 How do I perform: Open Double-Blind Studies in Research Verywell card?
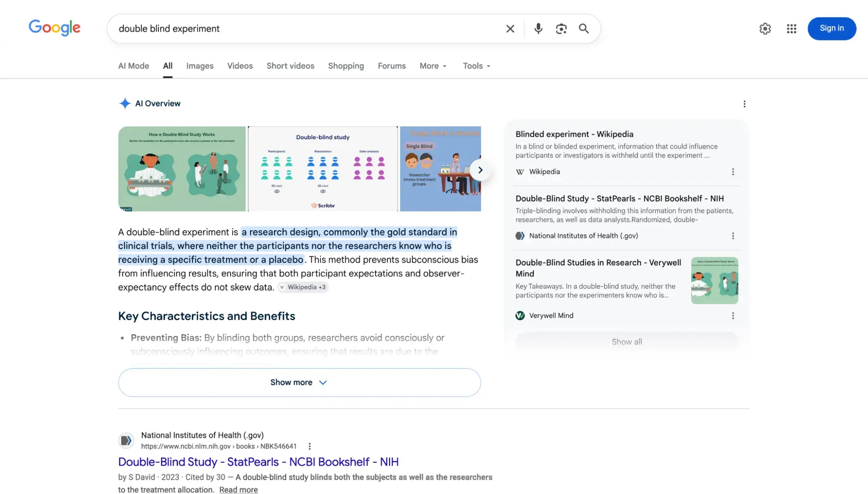[598, 268]
